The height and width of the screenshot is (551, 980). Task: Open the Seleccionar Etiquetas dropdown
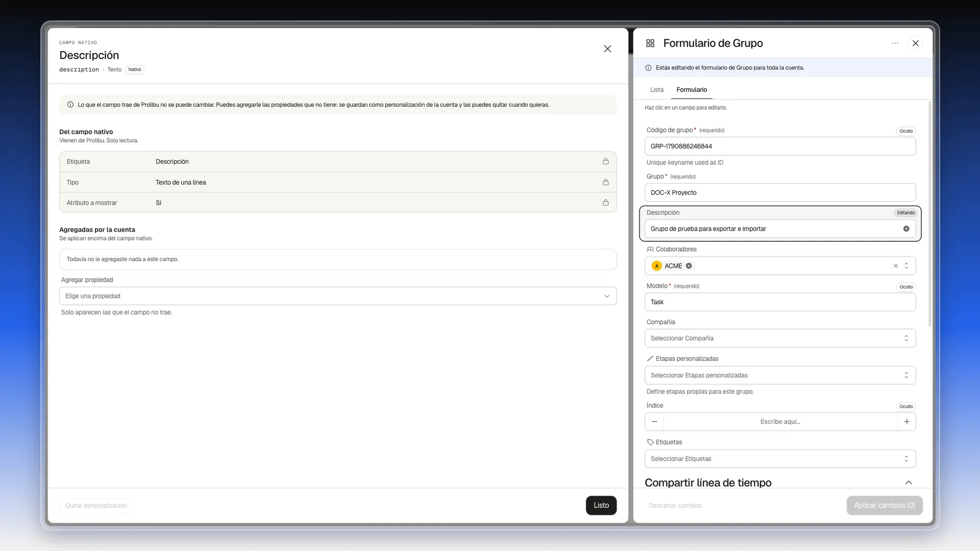tap(780, 459)
